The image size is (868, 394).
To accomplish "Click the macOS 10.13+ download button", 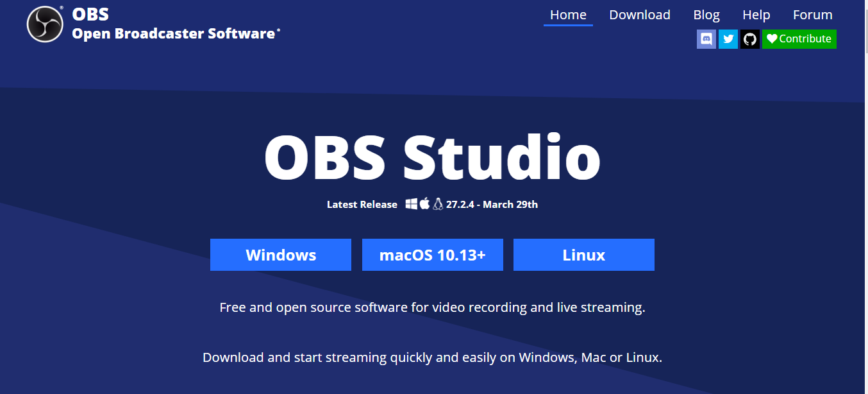I will pyautogui.click(x=433, y=255).
